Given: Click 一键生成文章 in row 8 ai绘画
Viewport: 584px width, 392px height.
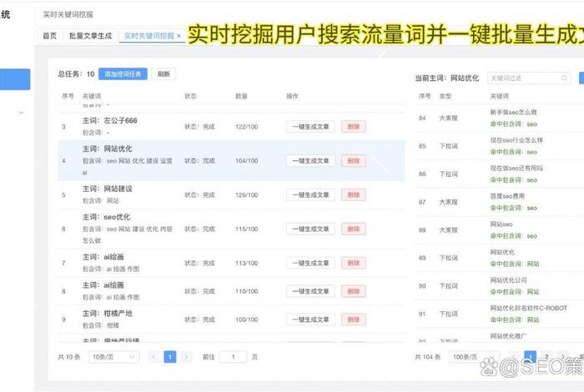Looking at the screenshot, I should [x=310, y=291].
